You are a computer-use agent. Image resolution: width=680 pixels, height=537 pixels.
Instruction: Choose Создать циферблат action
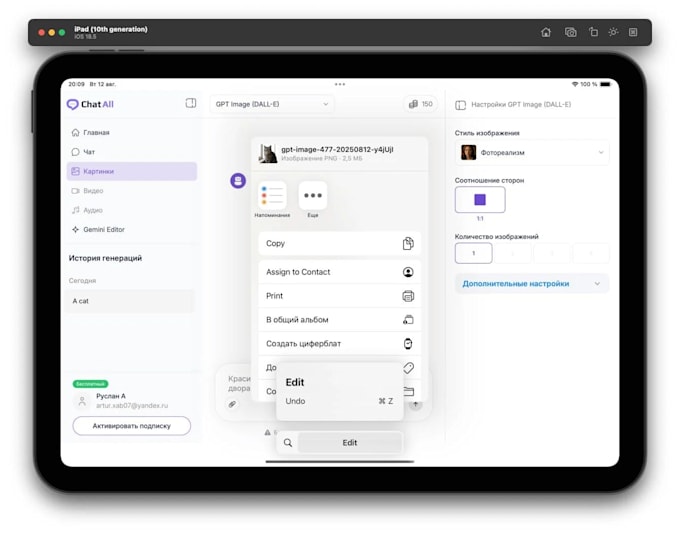coord(340,344)
